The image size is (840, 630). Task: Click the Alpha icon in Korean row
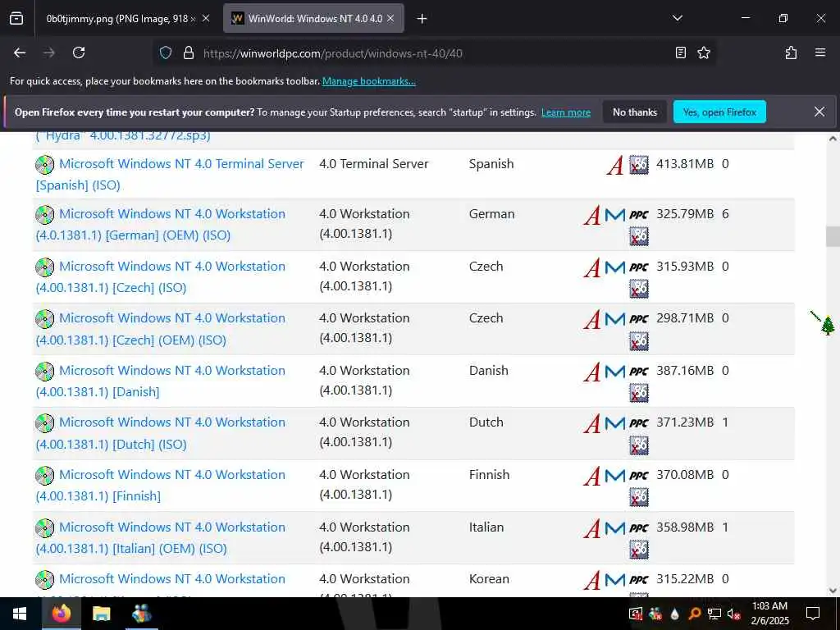592,580
